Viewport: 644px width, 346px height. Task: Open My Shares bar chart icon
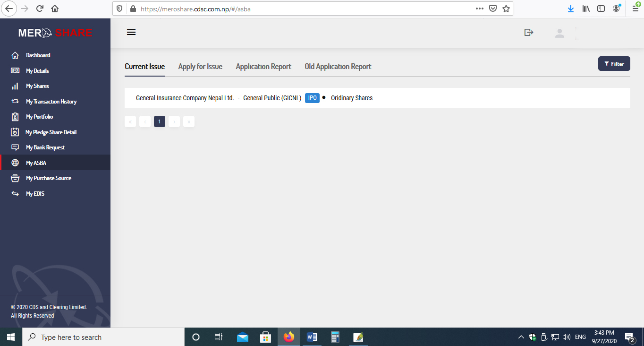click(15, 86)
